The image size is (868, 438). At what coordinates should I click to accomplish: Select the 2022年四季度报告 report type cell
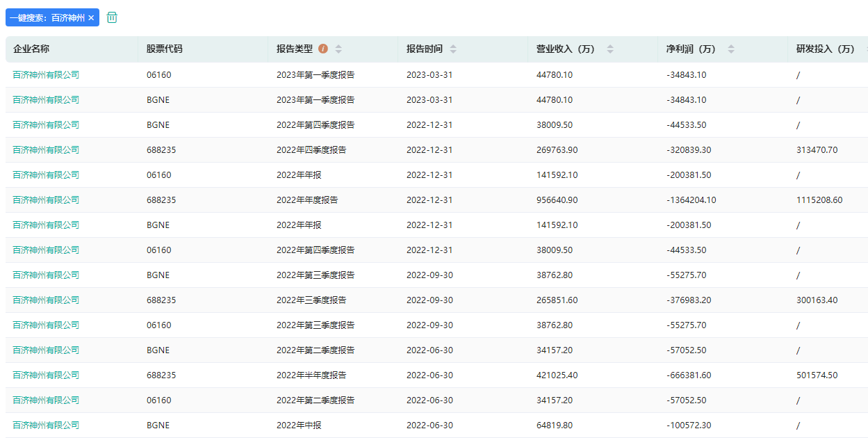[311, 149]
